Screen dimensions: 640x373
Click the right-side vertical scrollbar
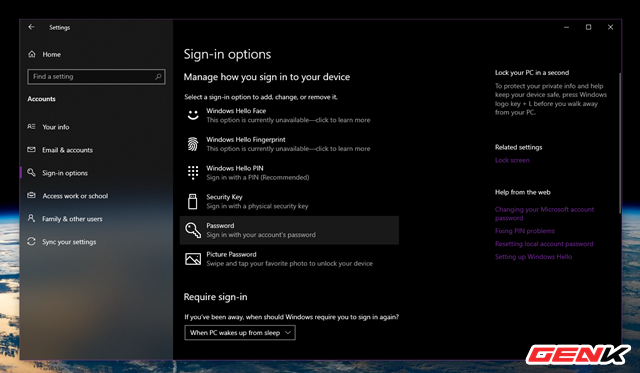point(620,143)
